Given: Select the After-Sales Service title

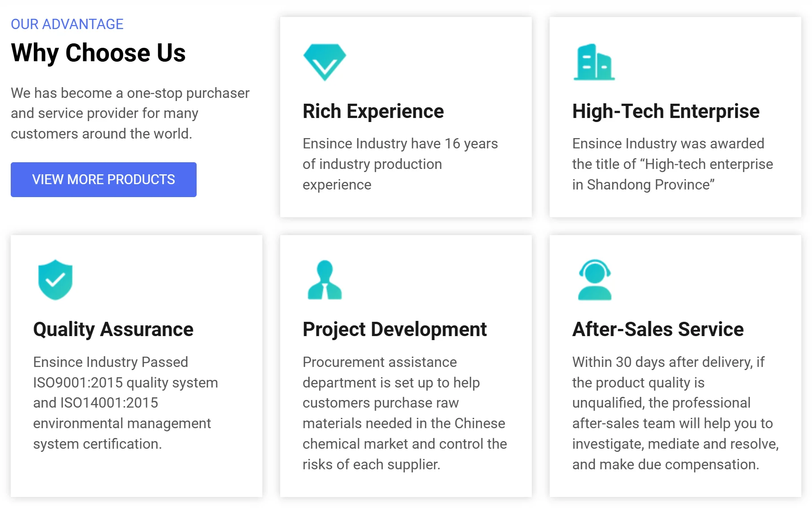Looking at the screenshot, I should (x=658, y=329).
